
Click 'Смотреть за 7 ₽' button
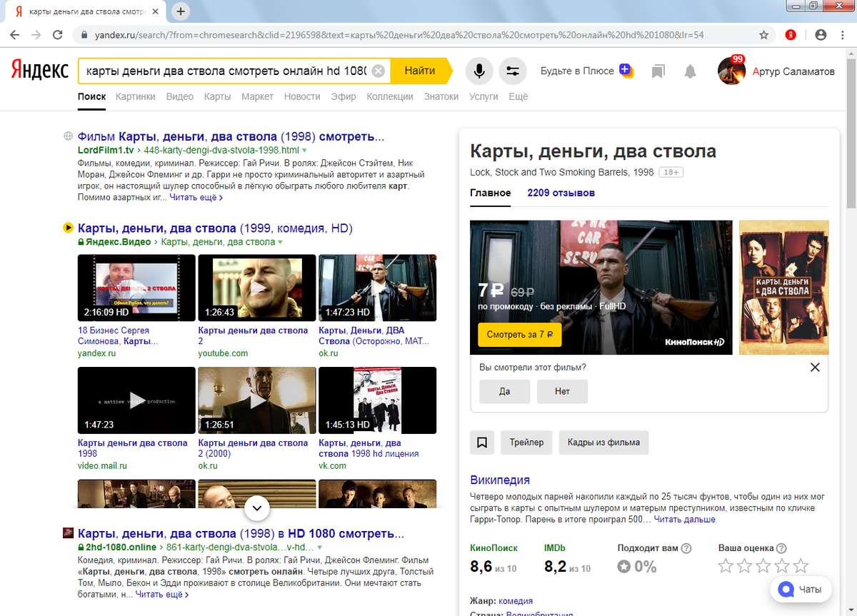coord(519,334)
